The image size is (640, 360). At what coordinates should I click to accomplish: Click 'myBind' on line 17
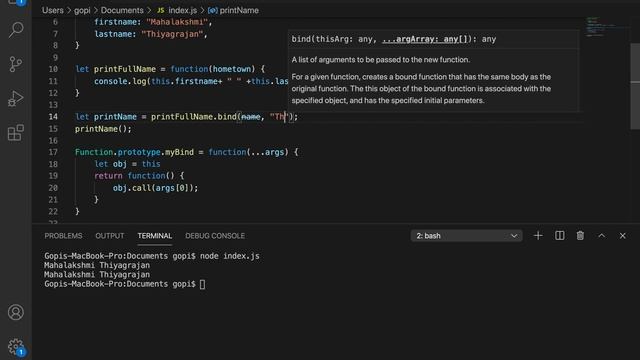coord(180,152)
